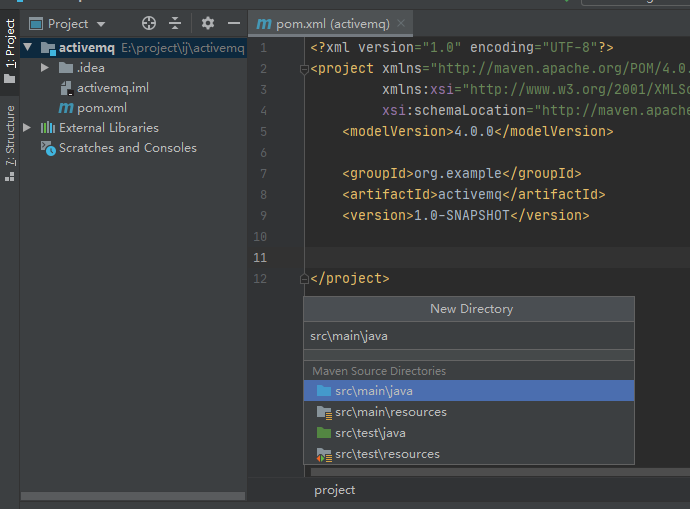Screen dimensions: 690x509
Task: Click the Maven pom.xml file icon in tree
Action: tap(66, 108)
